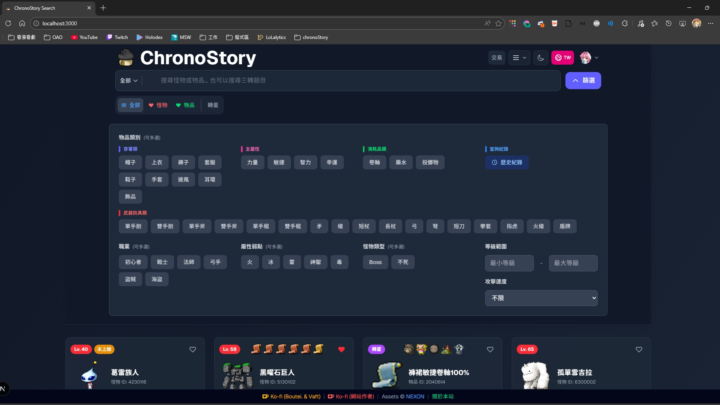This screenshot has width=720, height=405.
Task: Toggle the 火 attribute weakness filter
Action: click(x=249, y=262)
